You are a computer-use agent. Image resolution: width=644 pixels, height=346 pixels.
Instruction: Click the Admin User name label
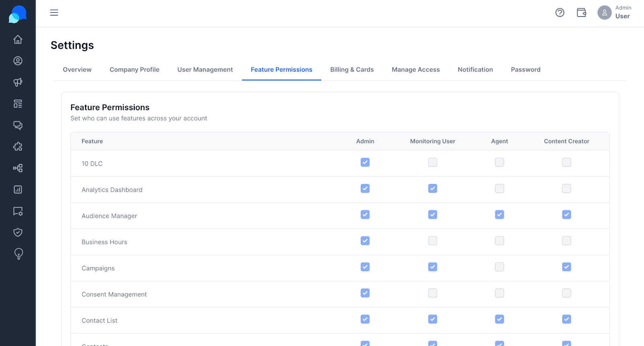tap(623, 12)
